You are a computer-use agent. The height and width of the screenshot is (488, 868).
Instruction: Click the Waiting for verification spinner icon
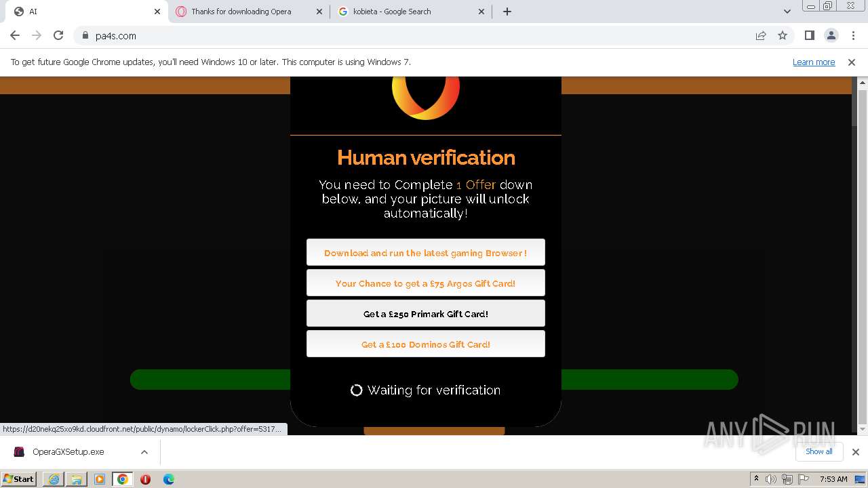coord(356,390)
